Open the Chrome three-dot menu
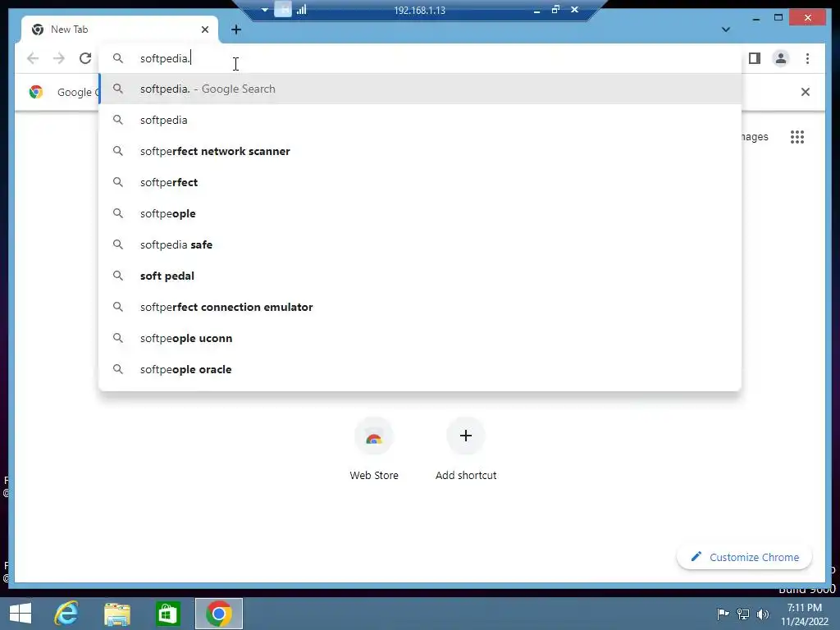Screen dimensions: 840x630 (807, 58)
